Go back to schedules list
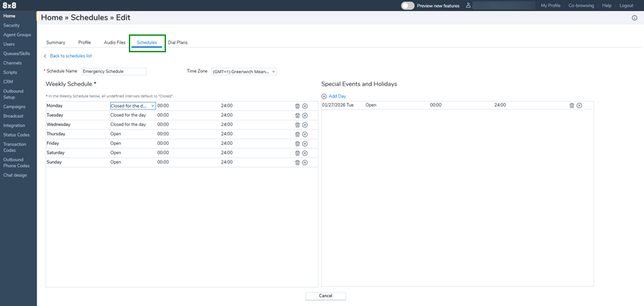The image size is (644, 306). click(x=70, y=56)
